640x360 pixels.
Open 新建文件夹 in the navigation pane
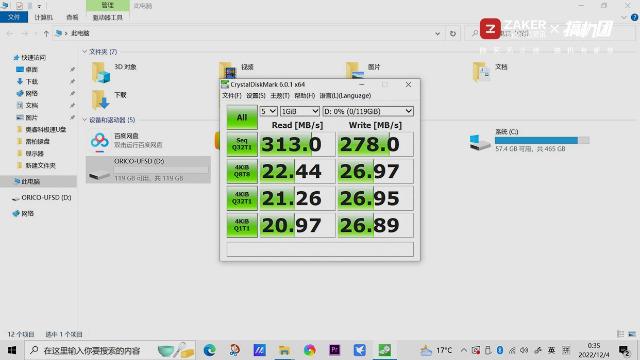tap(40, 165)
